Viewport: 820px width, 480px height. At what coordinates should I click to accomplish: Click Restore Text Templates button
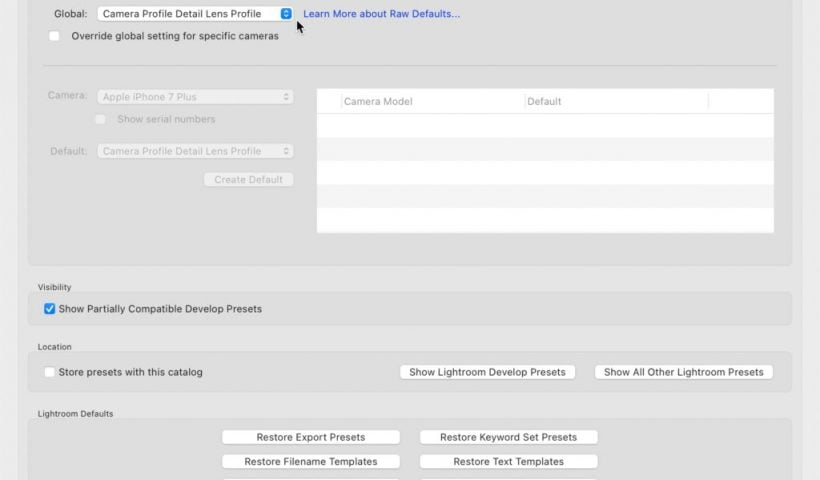click(508, 462)
